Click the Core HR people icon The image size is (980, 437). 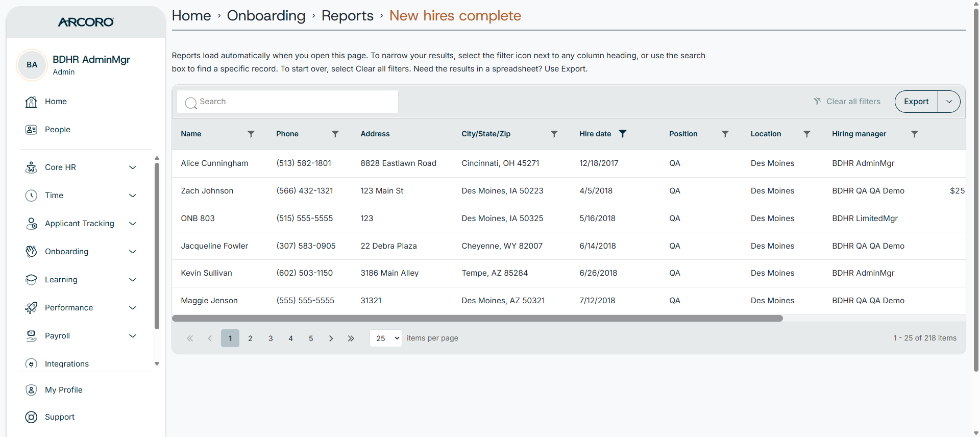31,167
